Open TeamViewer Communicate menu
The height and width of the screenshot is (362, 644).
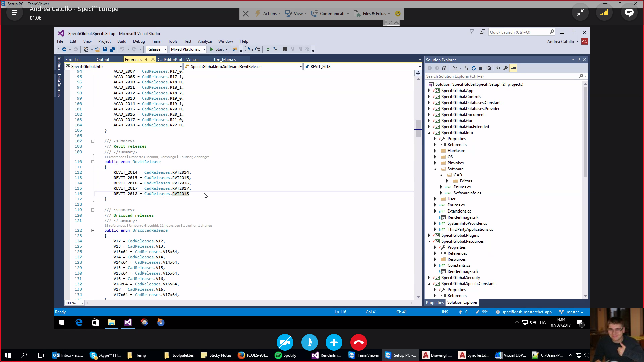tap(330, 14)
